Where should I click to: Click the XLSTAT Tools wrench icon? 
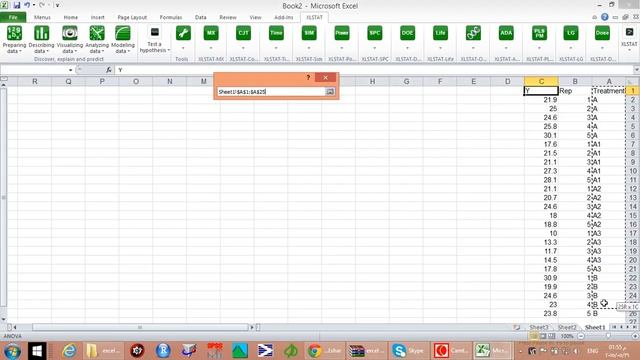183,33
